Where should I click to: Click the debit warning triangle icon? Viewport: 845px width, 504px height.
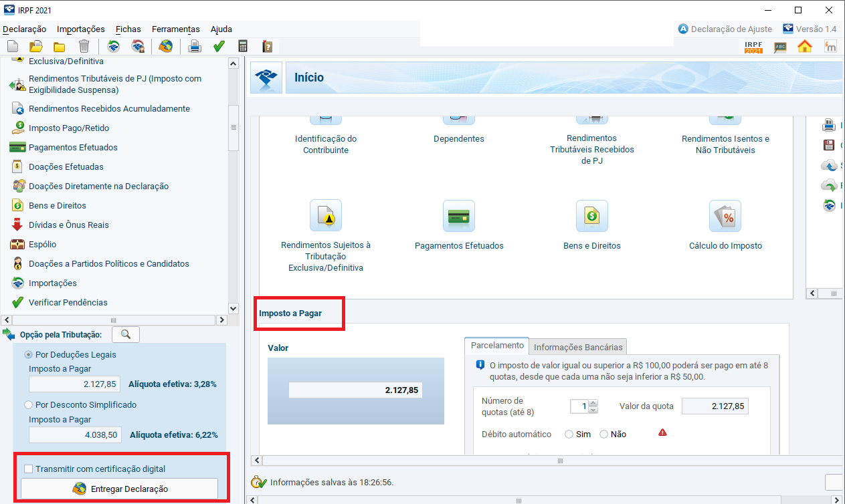click(662, 432)
